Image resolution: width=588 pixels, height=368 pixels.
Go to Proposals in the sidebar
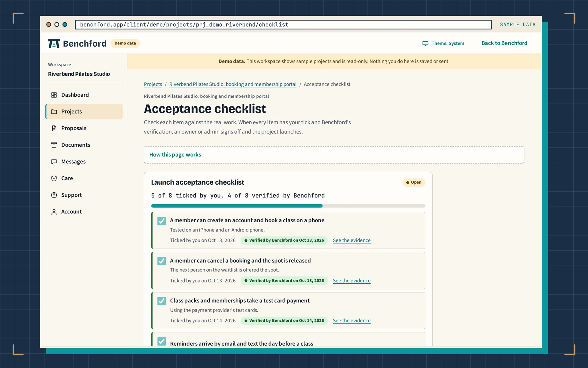[84, 128]
